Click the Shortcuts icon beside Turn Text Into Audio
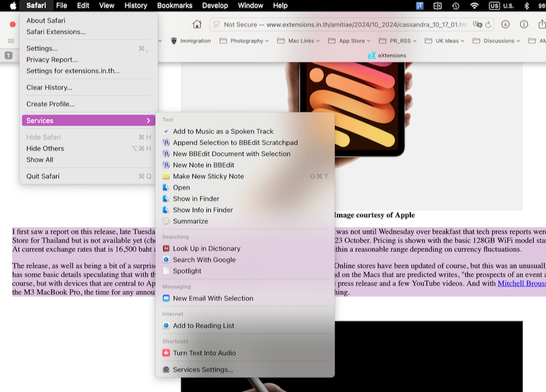 166,353
